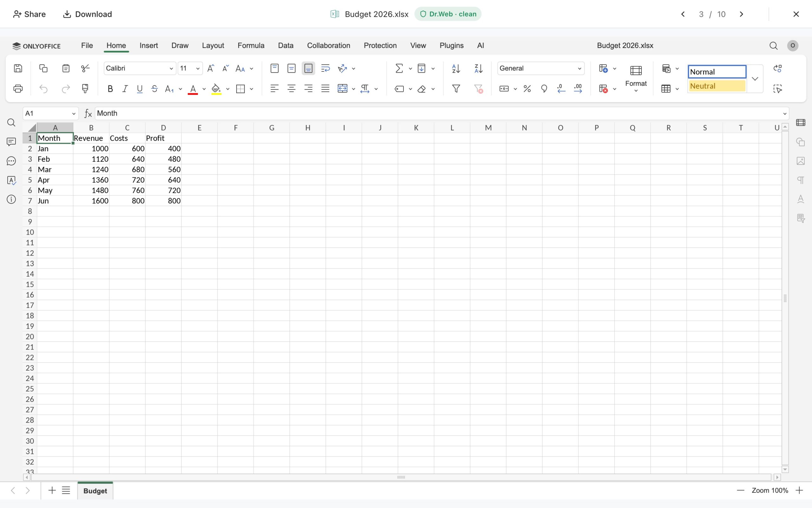Click Decrease decimal icon
Image resolution: width=812 pixels, height=508 pixels.
click(x=561, y=89)
